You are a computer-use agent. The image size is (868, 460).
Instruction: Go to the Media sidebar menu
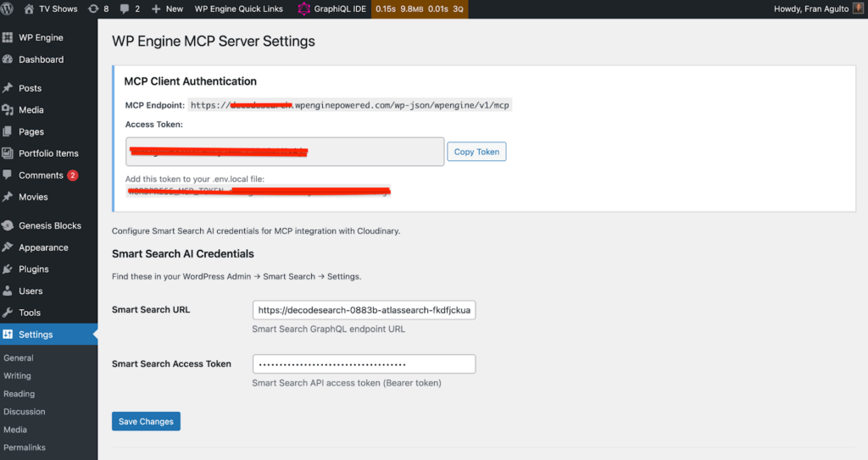tap(31, 110)
